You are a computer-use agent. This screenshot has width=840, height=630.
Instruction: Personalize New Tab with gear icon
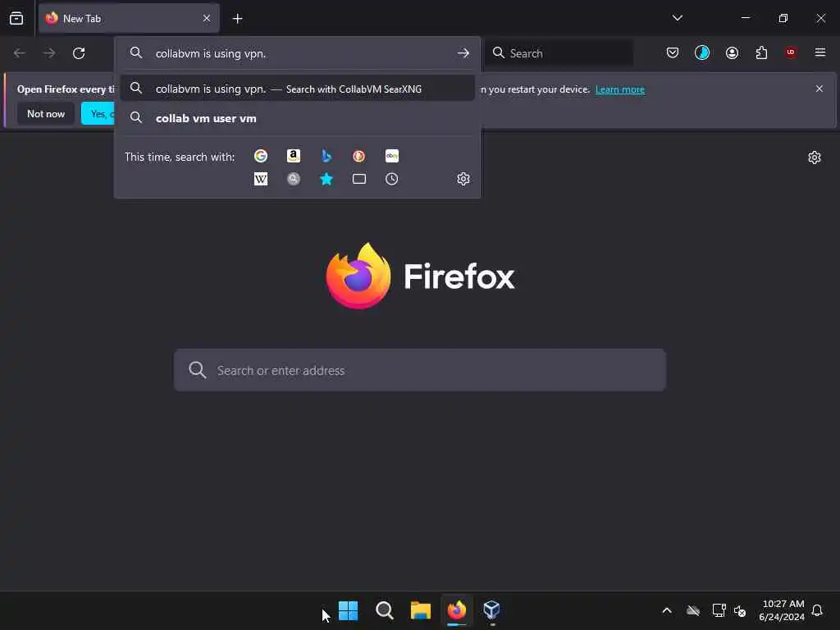click(x=815, y=157)
